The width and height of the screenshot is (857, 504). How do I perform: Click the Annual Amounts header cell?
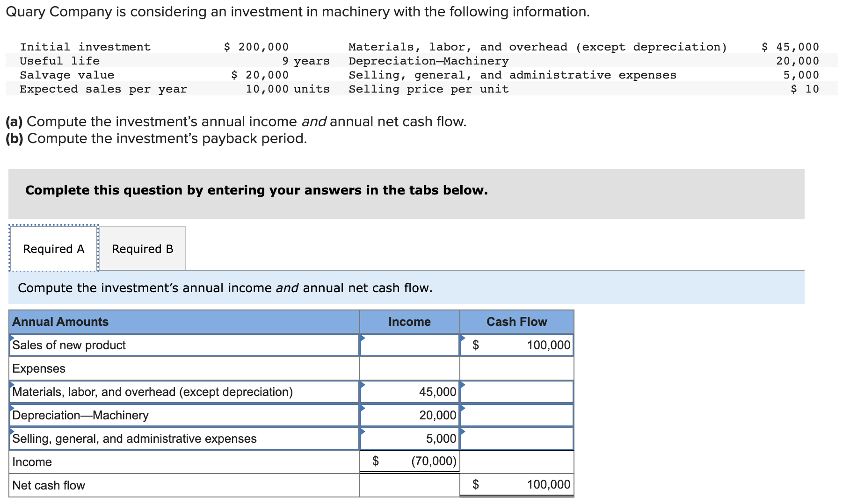pos(60,322)
